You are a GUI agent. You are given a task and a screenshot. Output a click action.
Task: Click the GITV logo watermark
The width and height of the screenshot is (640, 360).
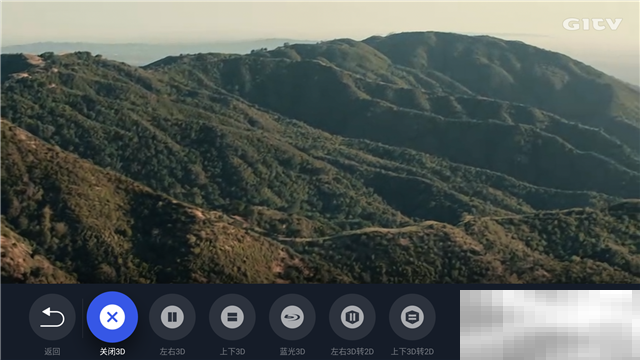click(592, 24)
